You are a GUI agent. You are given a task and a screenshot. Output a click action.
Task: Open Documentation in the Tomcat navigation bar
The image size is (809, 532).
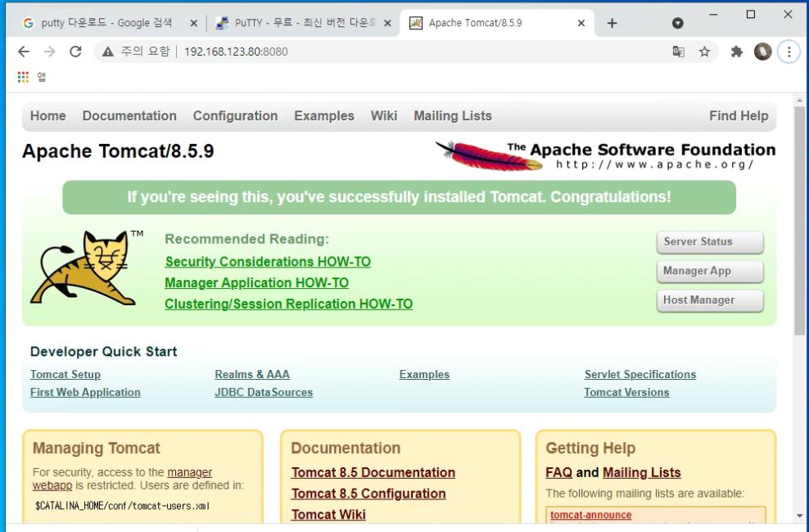(129, 116)
